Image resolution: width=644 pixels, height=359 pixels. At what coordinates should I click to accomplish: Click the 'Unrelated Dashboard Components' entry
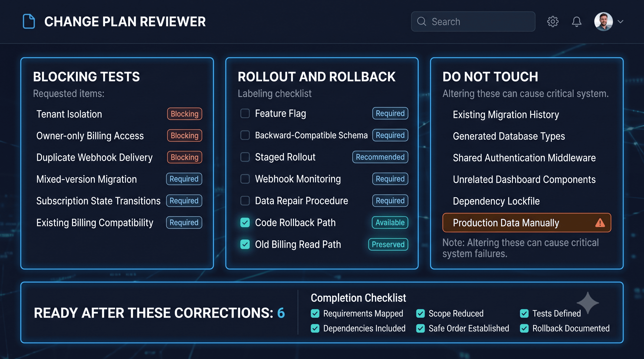click(524, 179)
